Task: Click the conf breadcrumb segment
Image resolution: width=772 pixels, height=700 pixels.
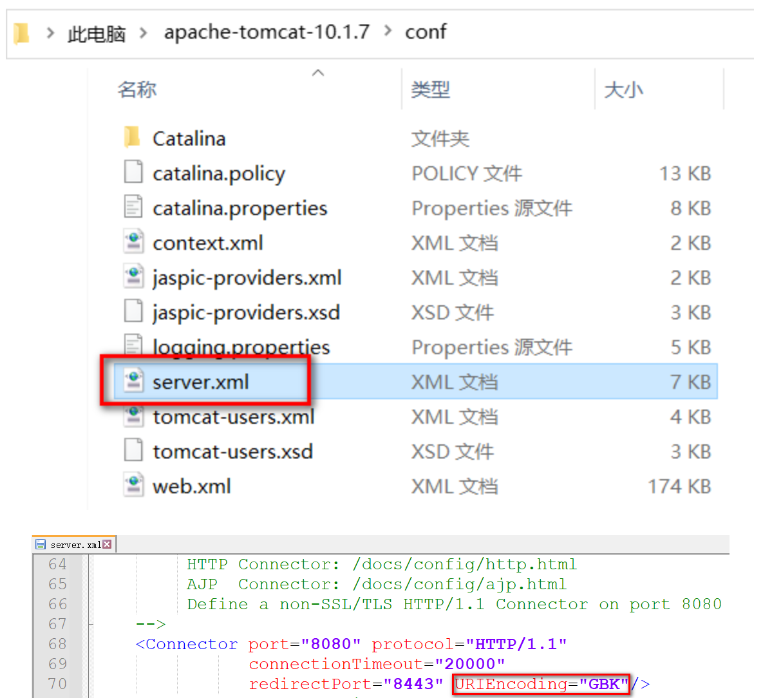Action: (426, 32)
